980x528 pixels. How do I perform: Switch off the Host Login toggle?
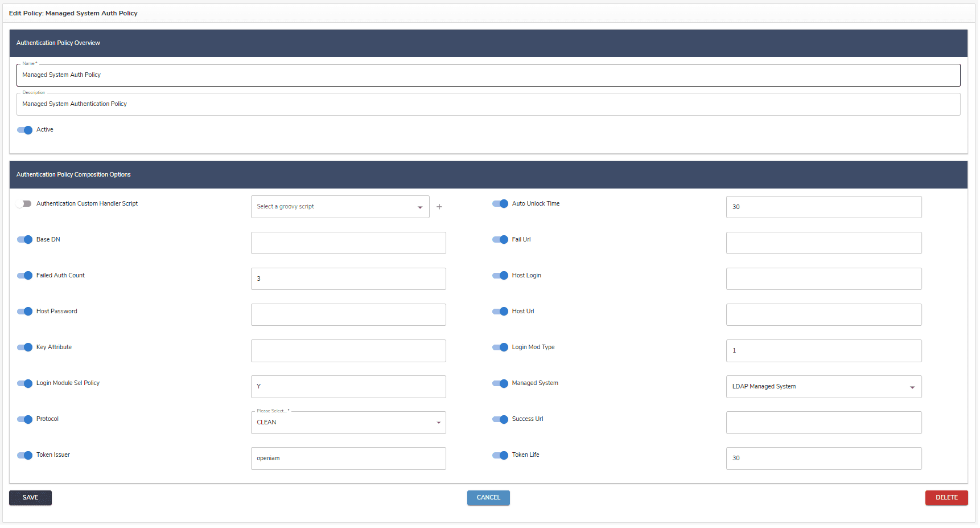[500, 276]
